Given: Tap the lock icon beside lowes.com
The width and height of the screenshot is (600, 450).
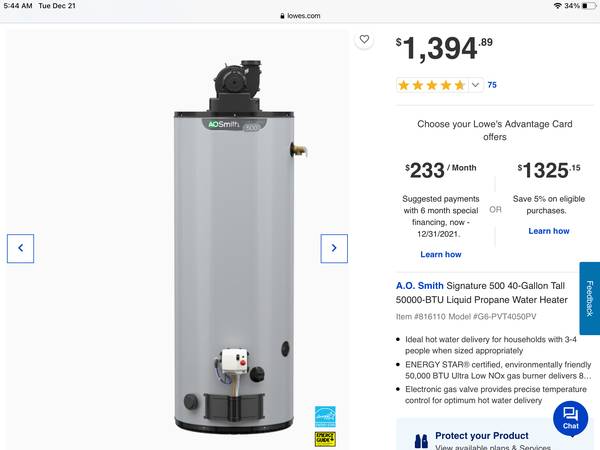Looking at the screenshot, I should (282, 16).
